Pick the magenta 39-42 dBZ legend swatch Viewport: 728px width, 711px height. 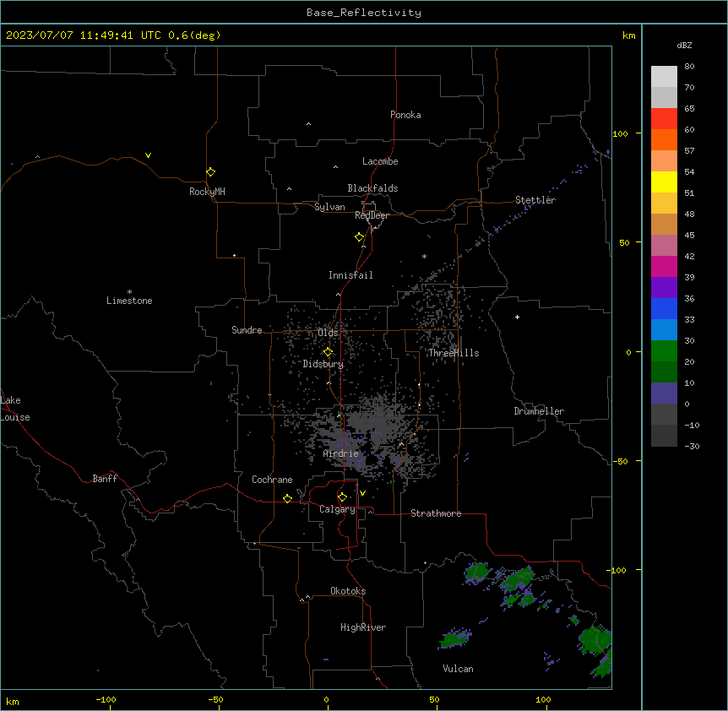(x=664, y=266)
